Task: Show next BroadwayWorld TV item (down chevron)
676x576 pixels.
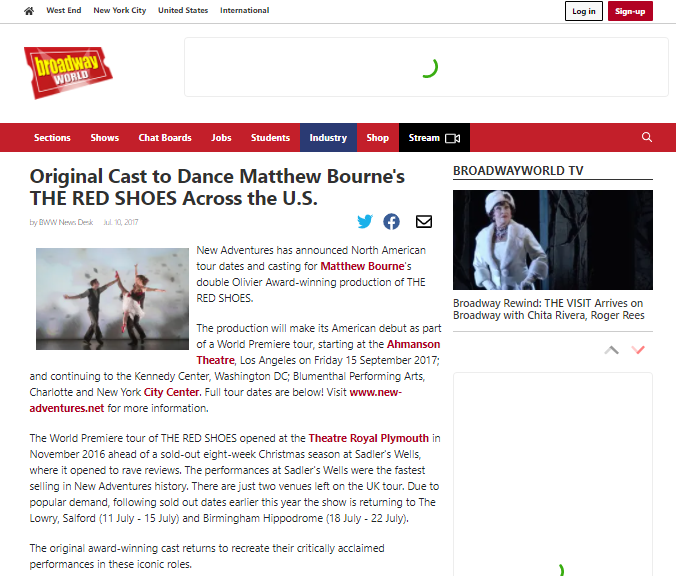Action: tap(638, 350)
